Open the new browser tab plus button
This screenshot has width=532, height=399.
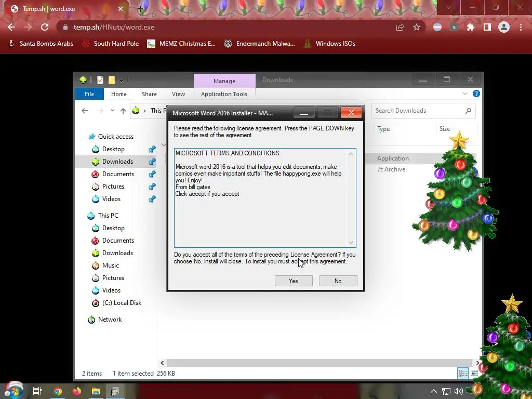pos(140,9)
